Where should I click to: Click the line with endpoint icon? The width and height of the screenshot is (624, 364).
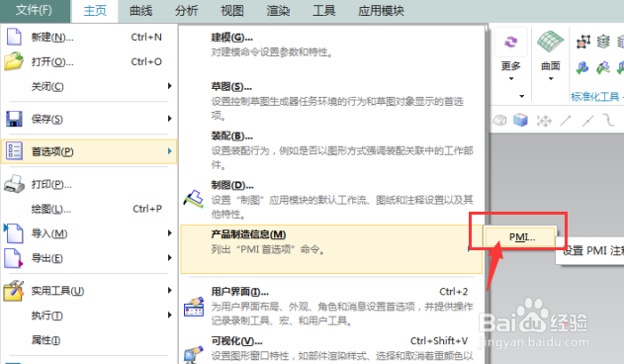(x=566, y=121)
